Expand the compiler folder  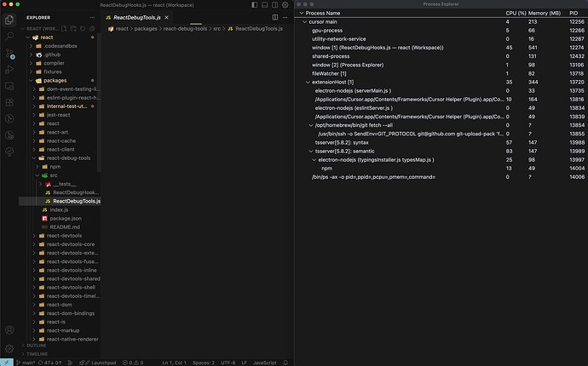(31, 63)
